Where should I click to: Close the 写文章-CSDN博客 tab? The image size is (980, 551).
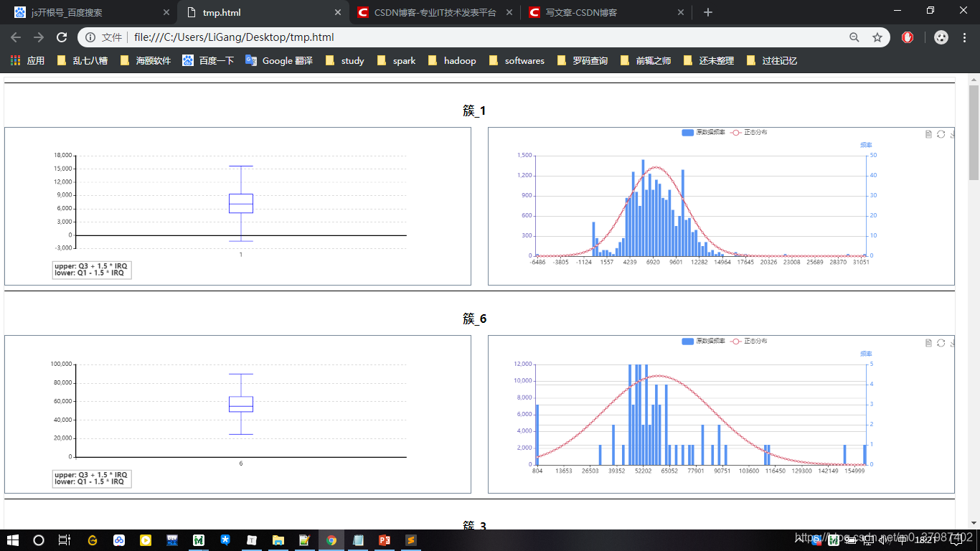pos(681,12)
